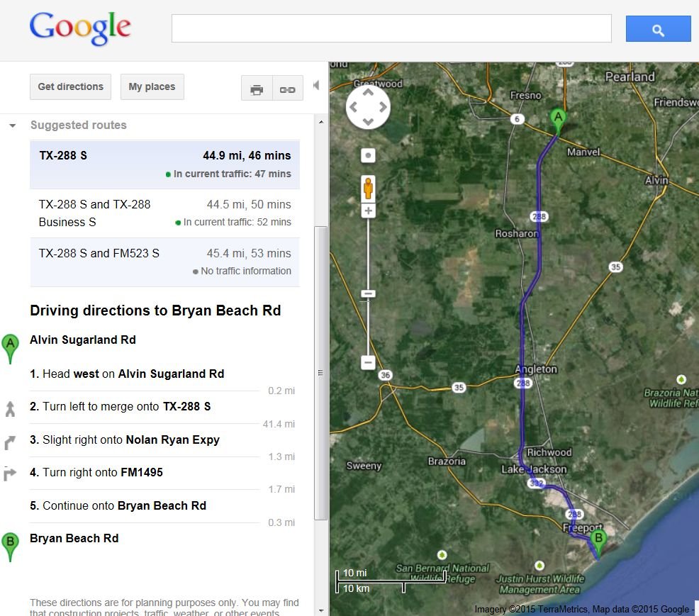Viewport: 699px width, 616px height.
Task: Click the Rosharon label on map
Action: coord(517,233)
